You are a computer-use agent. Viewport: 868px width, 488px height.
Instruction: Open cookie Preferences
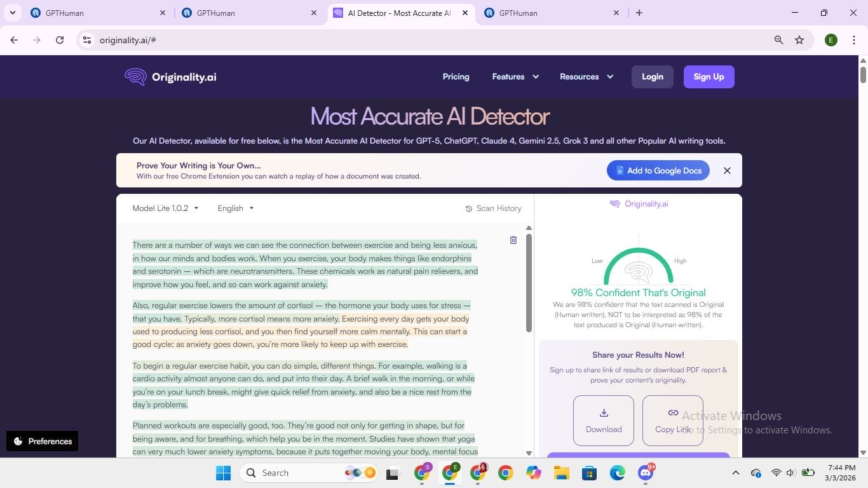coord(43,441)
